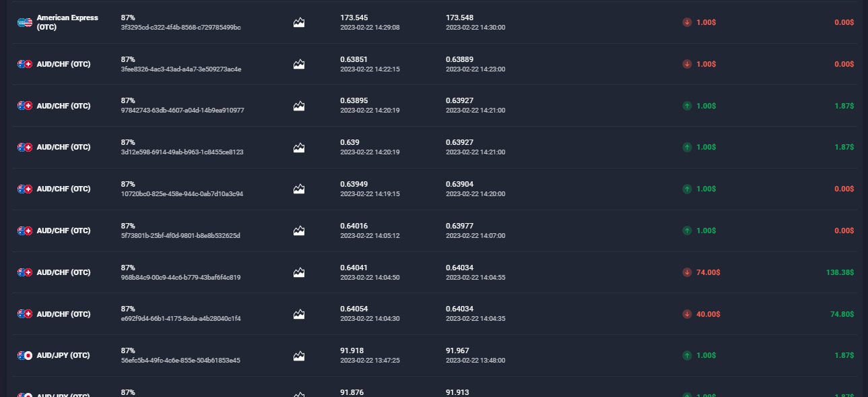The image size is (868, 397).
Task: Click green up arrow on AUD/JPY 91.918 row
Action: [687, 355]
